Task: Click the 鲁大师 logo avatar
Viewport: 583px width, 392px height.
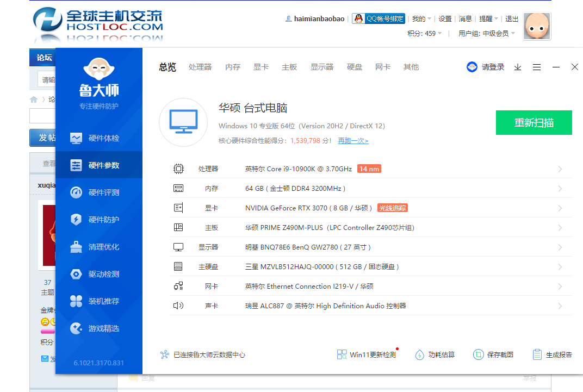Action: pyautogui.click(x=99, y=69)
